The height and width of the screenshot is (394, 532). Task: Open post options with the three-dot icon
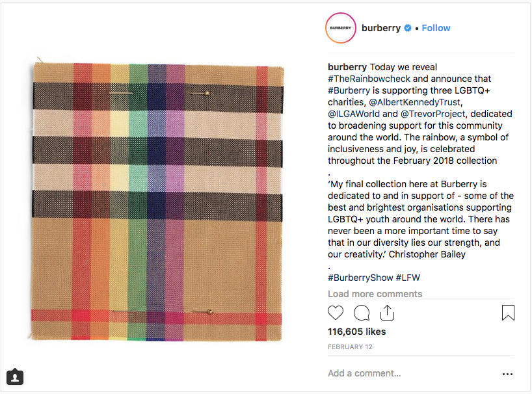pos(507,374)
